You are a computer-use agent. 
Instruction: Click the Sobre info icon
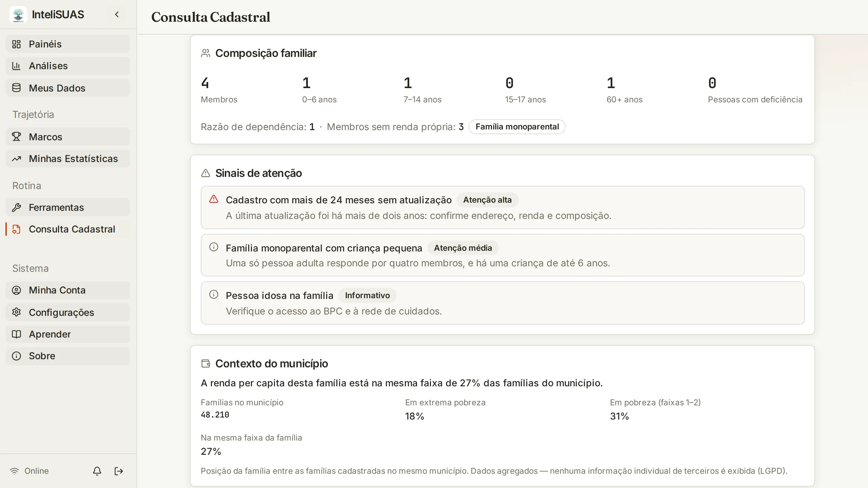(16, 356)
